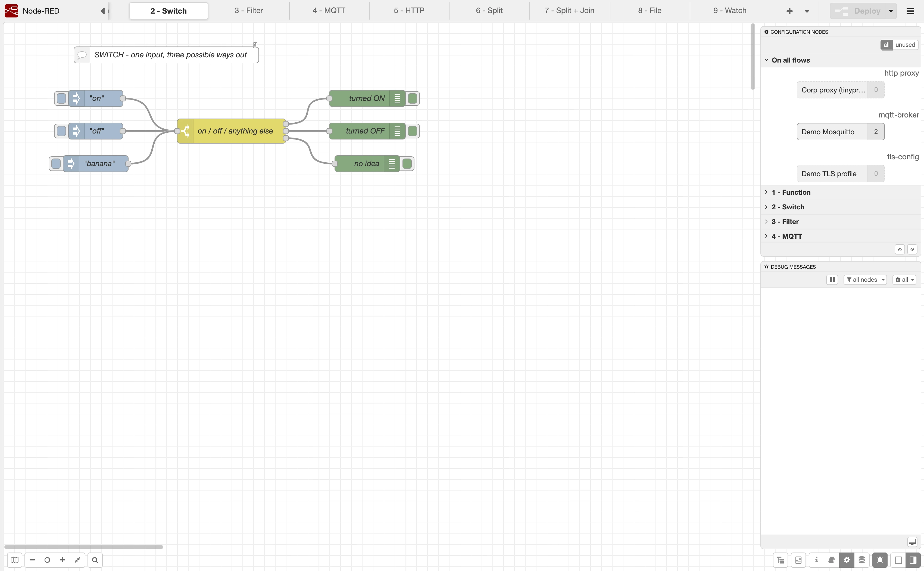Viewport: 924px width, 571px height.
Task: Expand the 3 - Filter config section
Action: coord(841,222)
